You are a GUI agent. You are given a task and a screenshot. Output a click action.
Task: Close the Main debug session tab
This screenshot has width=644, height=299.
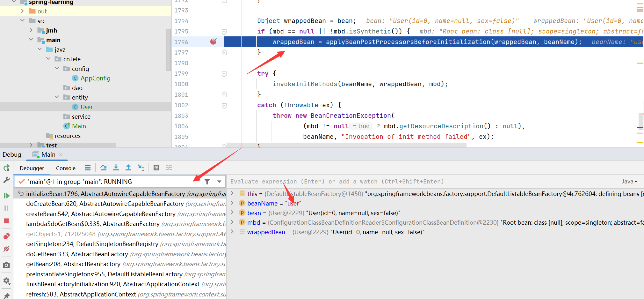(61, 154)
